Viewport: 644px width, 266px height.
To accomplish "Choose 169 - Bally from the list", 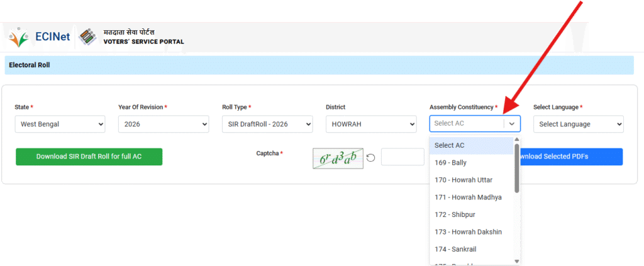I will pos(450,163).
